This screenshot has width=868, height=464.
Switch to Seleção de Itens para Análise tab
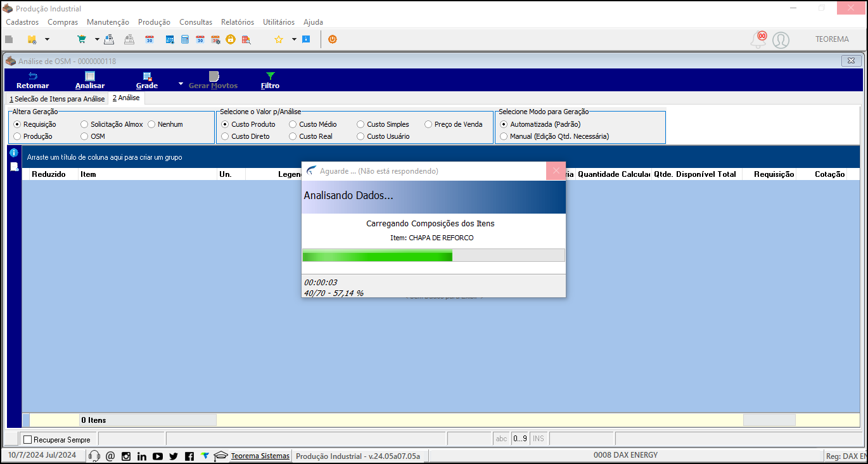[x=57, y=99]
